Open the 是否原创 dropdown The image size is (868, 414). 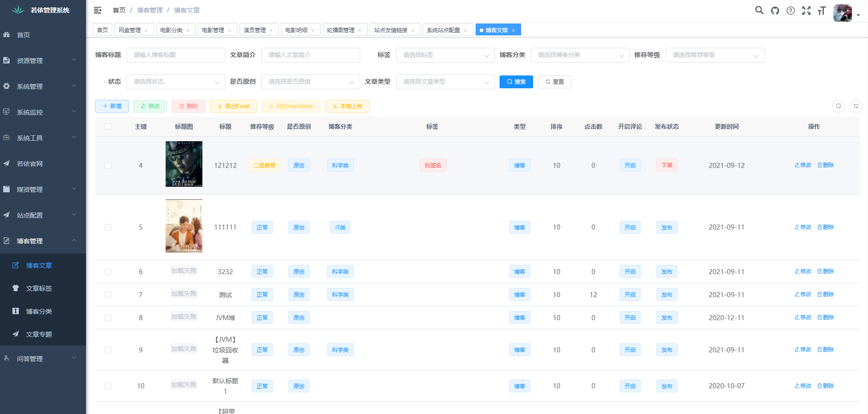point(310,81)
